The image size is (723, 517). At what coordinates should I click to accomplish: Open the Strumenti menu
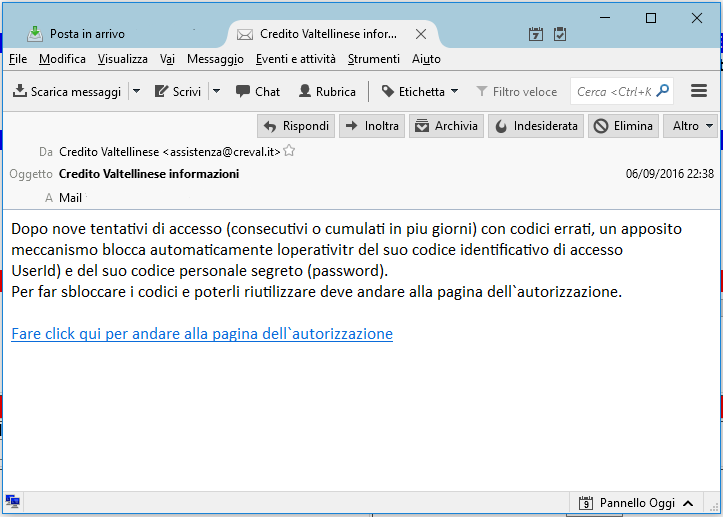tap(373, 59)
